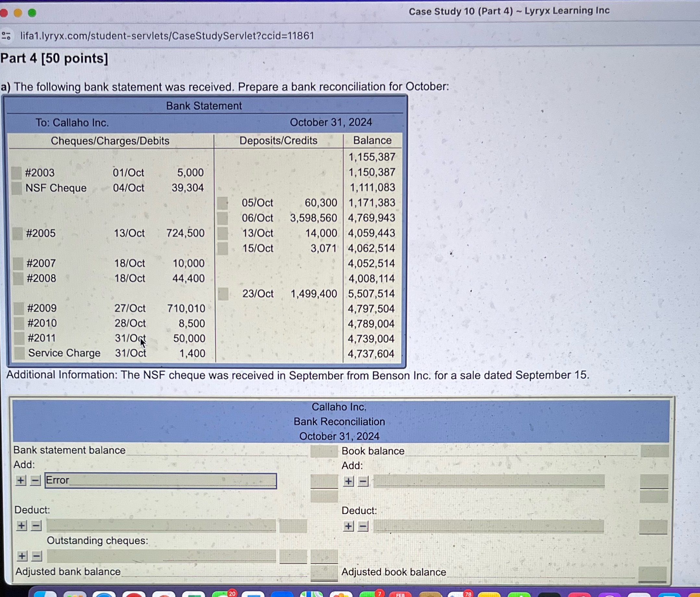Viewport: 700px width, 597px height.
Task: Check the box for the 23/Oct deposit
Action: 223,294
